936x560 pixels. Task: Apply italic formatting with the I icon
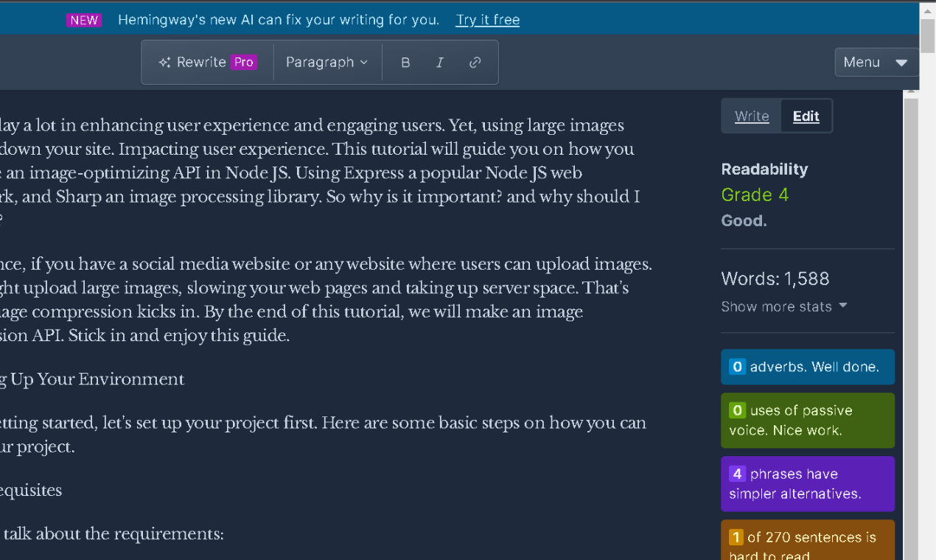tap(440, 62)
